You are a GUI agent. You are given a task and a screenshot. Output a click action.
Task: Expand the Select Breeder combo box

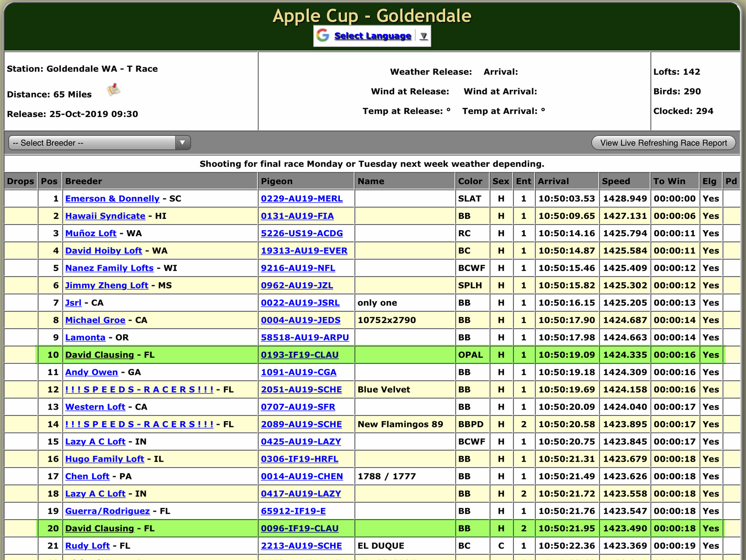tap(99, 143)
